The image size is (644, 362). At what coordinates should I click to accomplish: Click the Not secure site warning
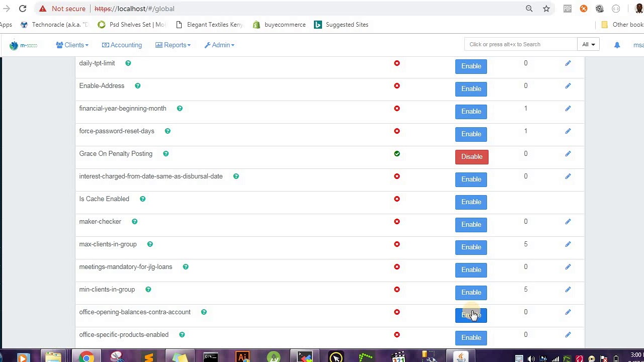coord(62,9)
